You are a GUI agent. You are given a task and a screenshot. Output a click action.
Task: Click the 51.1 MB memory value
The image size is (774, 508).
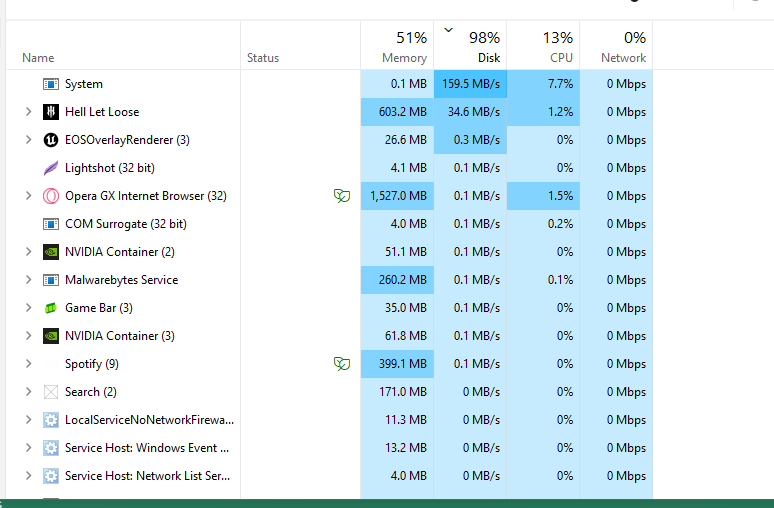(x=406, y=252)
